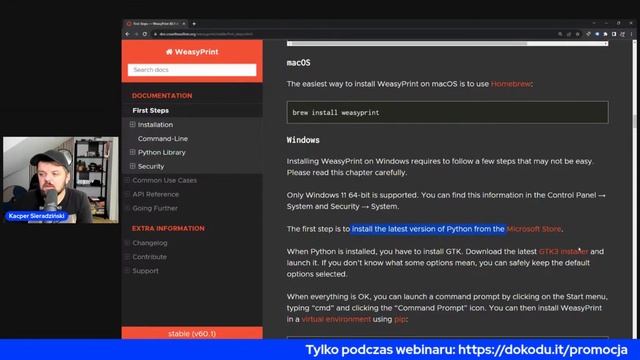Open Common Use Cases in sidebar
The height and width of the screenshot is (360, 640).
[164, 180]
